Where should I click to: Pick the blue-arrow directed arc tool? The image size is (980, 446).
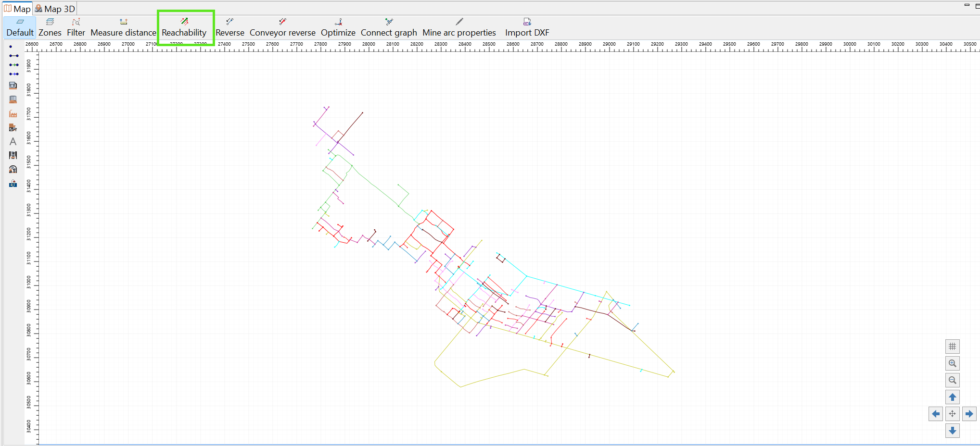(x=13, y=74)
